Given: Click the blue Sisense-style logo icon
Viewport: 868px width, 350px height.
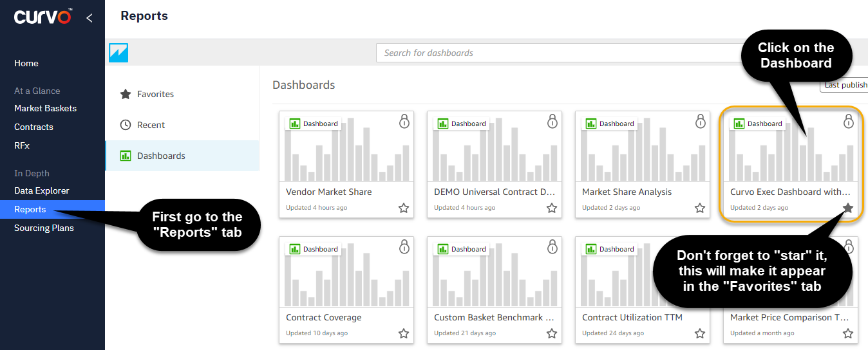Looking at the screenshot, I should click(x=118, y=53).
